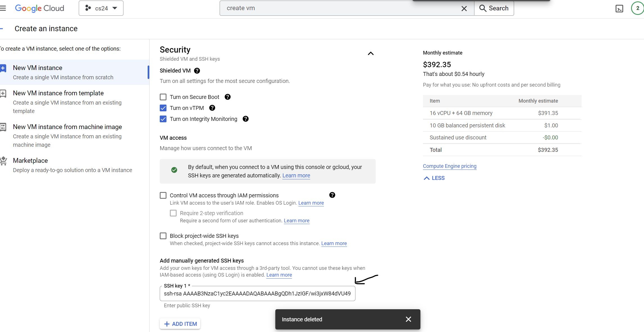
Task: Click the New VM instance plus icon
Action: [3, 68]
